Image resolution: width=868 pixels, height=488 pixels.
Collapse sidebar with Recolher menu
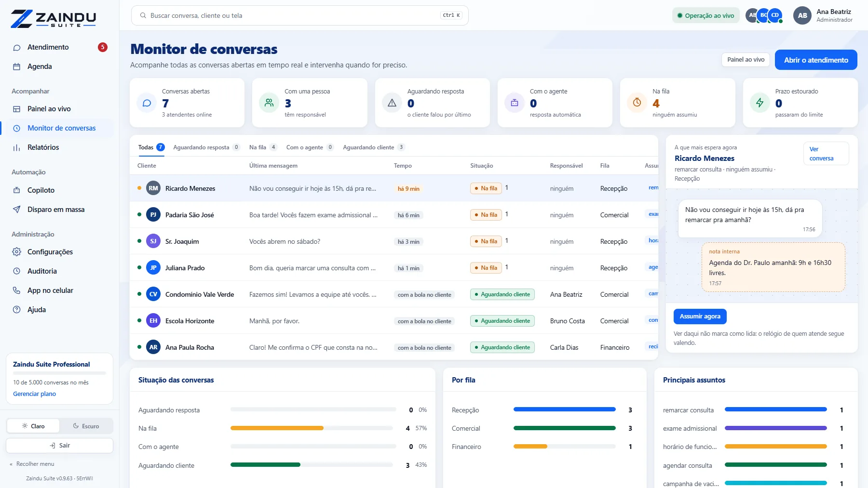point(32,464)
